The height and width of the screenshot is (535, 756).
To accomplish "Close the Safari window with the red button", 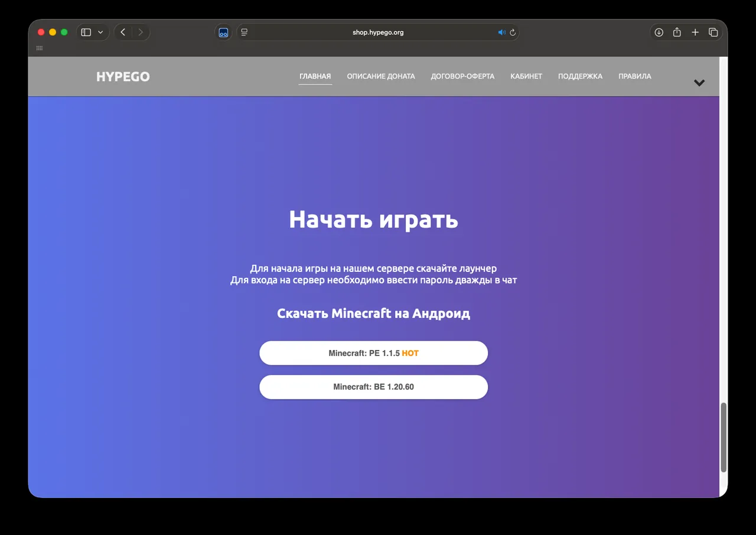I will (x=41, y=33).
